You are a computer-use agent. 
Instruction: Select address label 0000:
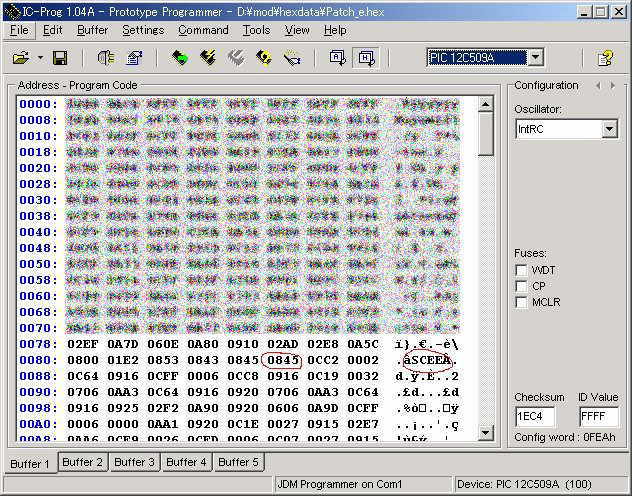coord(39,104)
